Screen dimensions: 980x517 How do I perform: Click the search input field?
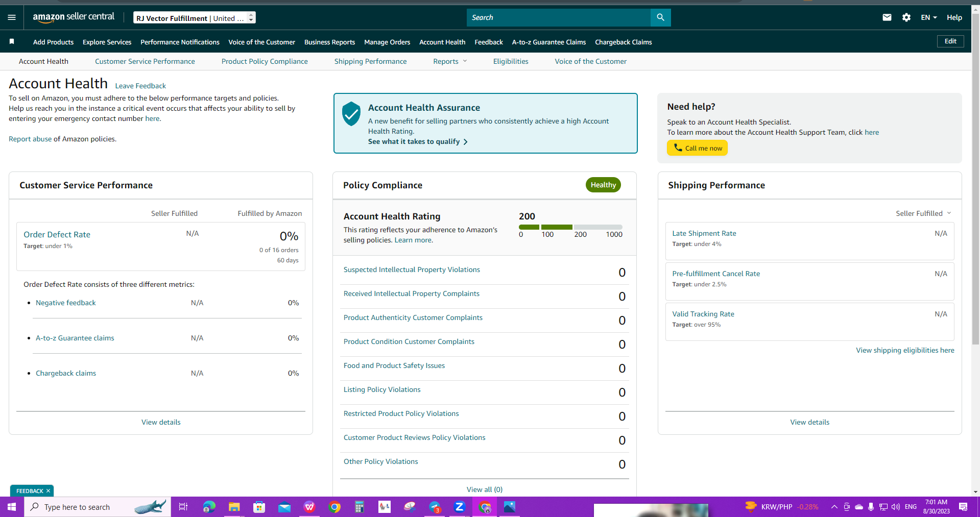click(559, 17)
